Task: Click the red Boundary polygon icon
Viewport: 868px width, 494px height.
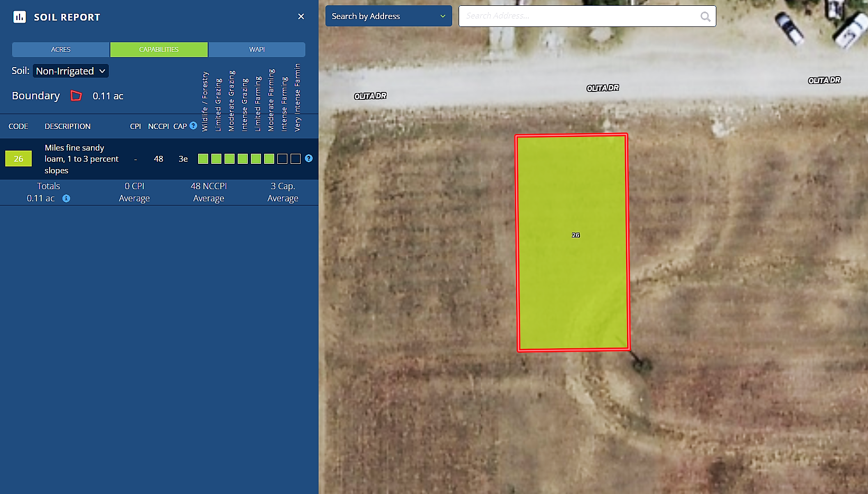Action: (77, 96)
